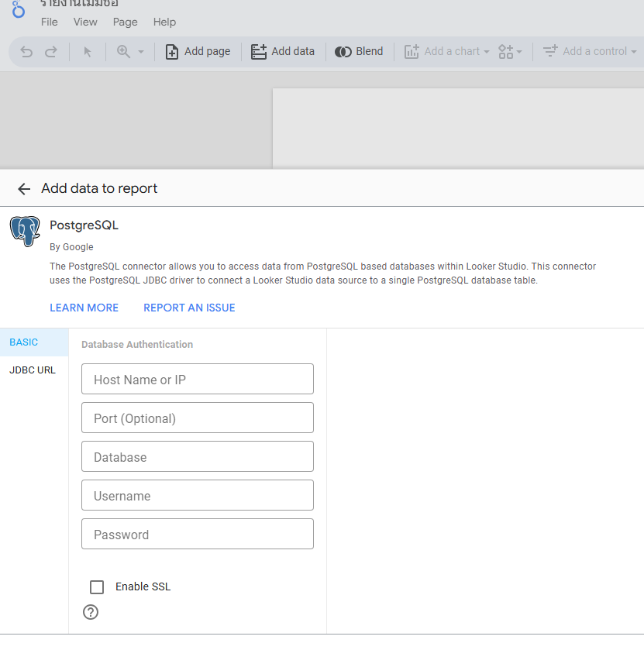Screen dimensions: 644x650
Task: Click the undo arrow icon
Action: pyautogui.click(x=26, y=52)
